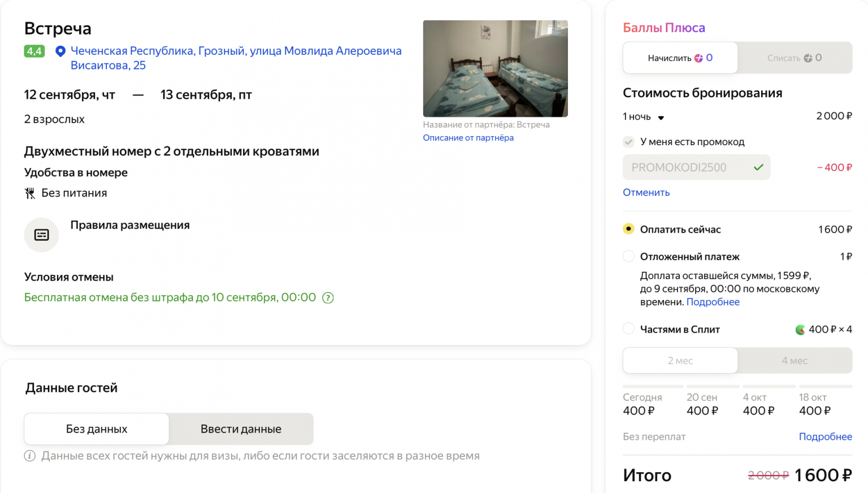This screenshot has height=493, width=868.
Task: Click the − 400 ₽ discount amount
Action: coord(834,168)
